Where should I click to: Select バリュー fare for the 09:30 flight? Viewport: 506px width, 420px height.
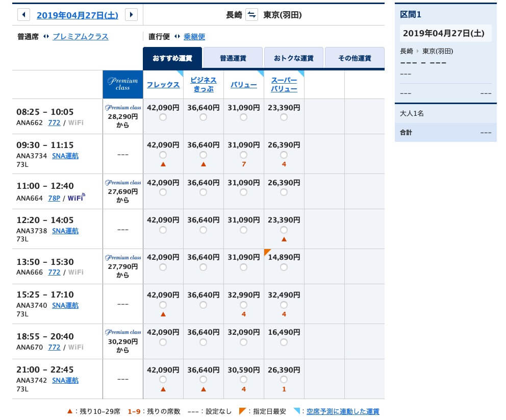tap(244, 155)
